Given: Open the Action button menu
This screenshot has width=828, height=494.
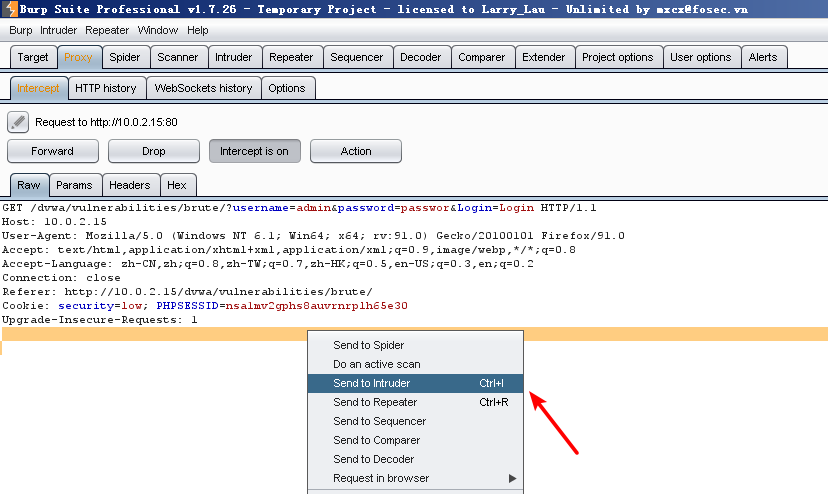Looking at the screenshot, I should [x=356, y=151].
